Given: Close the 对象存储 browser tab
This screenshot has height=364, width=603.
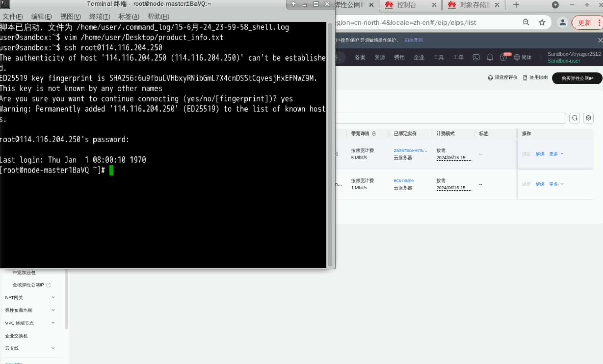Looking at the screenshot, I should tap(497, 5).
